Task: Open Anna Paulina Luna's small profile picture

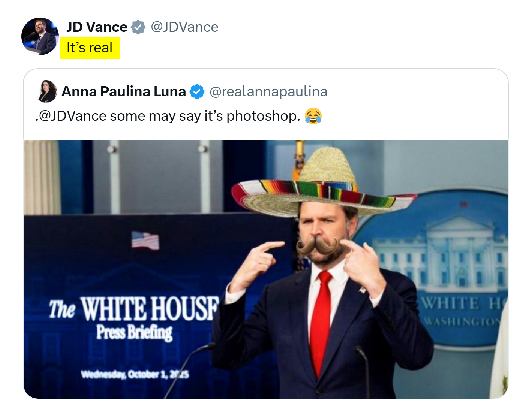Action: [48, 91]
